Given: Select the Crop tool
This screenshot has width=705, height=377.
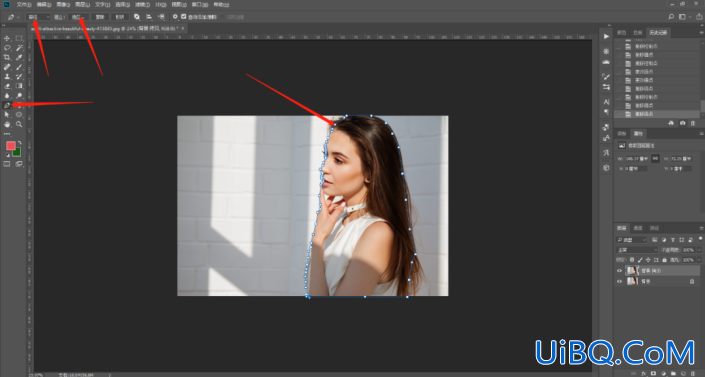Looking at the screenshot, I should point(7,57).
